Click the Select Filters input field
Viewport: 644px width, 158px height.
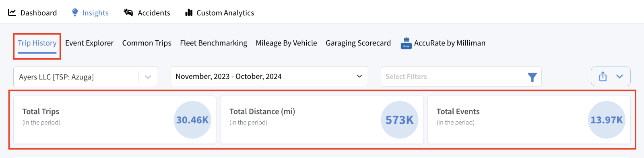coord(461,77)
